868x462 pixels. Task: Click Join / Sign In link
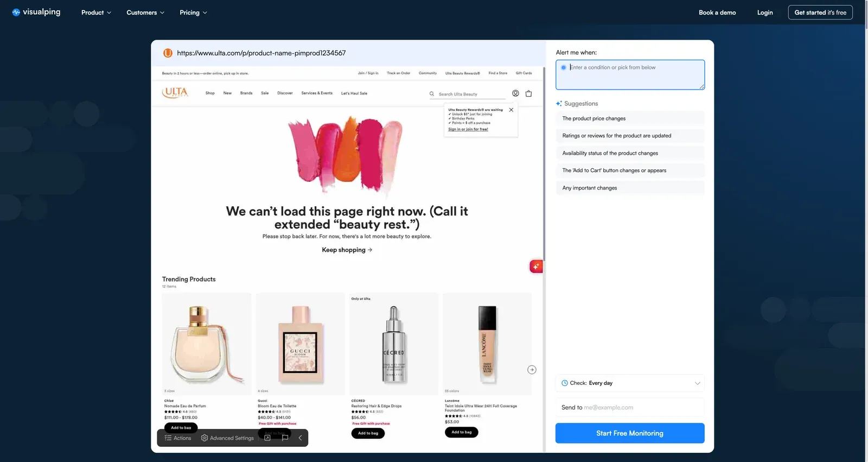click(368, 73)
